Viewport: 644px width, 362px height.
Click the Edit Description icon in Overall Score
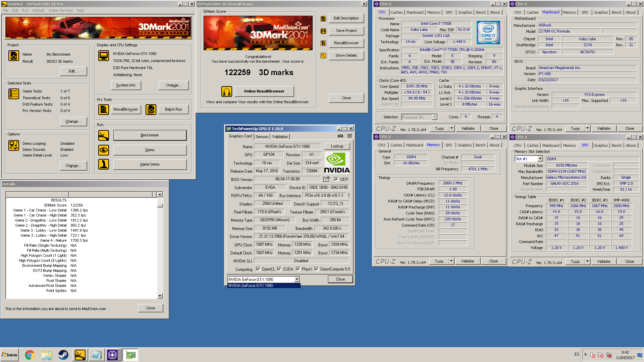323,19
